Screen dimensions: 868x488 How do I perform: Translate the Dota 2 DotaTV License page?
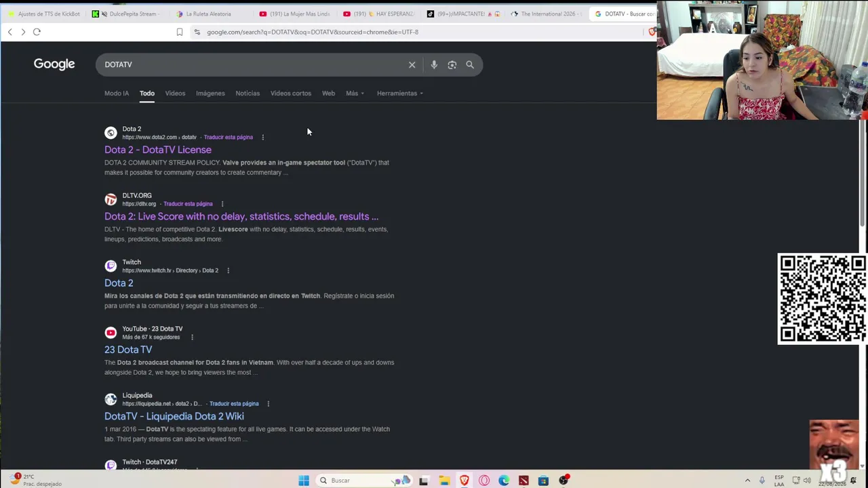pos(229,138)
